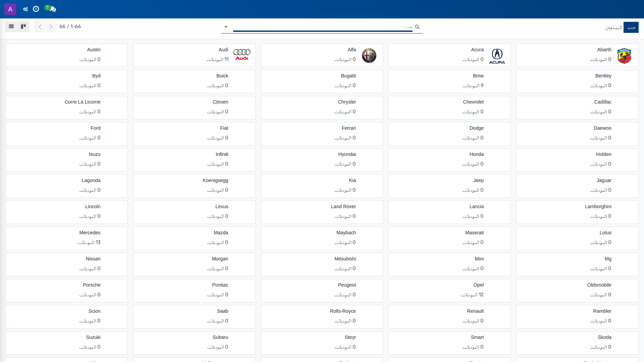Open the user avatar A menu

point(10,9)
